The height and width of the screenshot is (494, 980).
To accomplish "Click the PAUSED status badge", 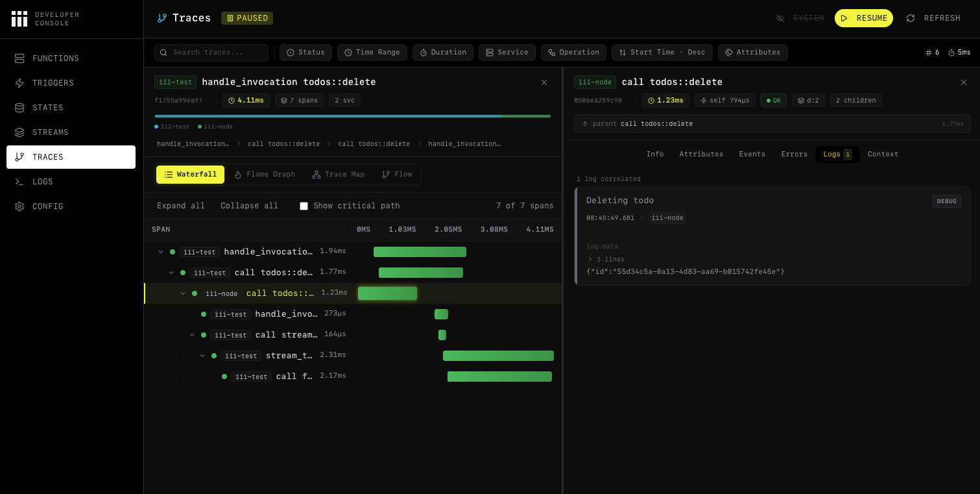I will (x=246, y=18).
